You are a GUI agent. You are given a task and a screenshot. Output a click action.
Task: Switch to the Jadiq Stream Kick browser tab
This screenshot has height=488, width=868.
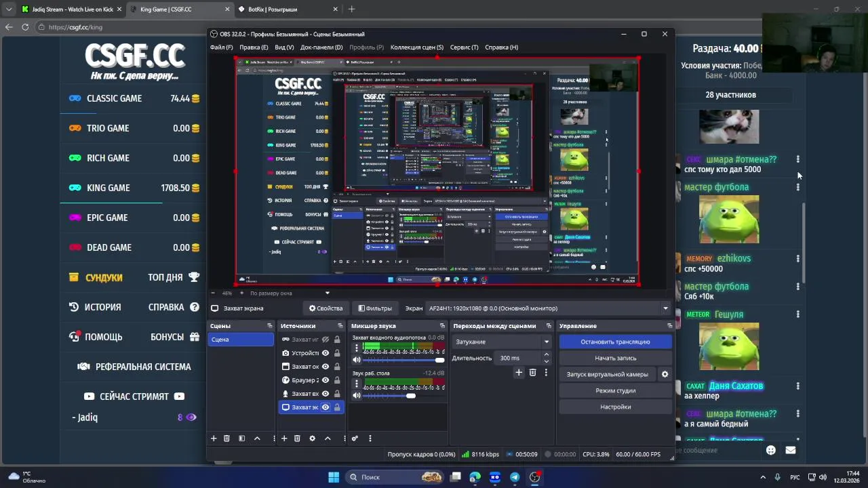[x=70, y=9]
